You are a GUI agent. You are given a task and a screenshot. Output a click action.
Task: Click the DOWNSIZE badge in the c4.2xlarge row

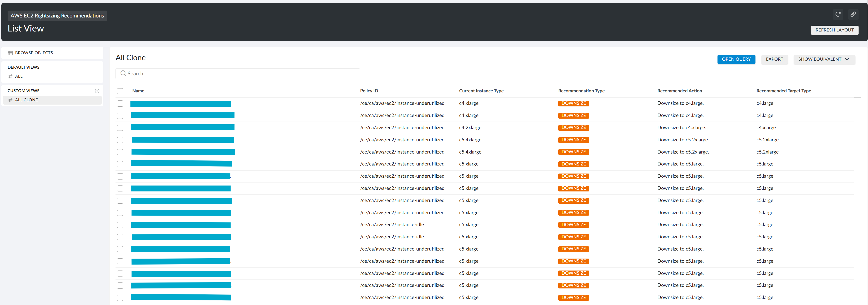[x=573, y=128]
